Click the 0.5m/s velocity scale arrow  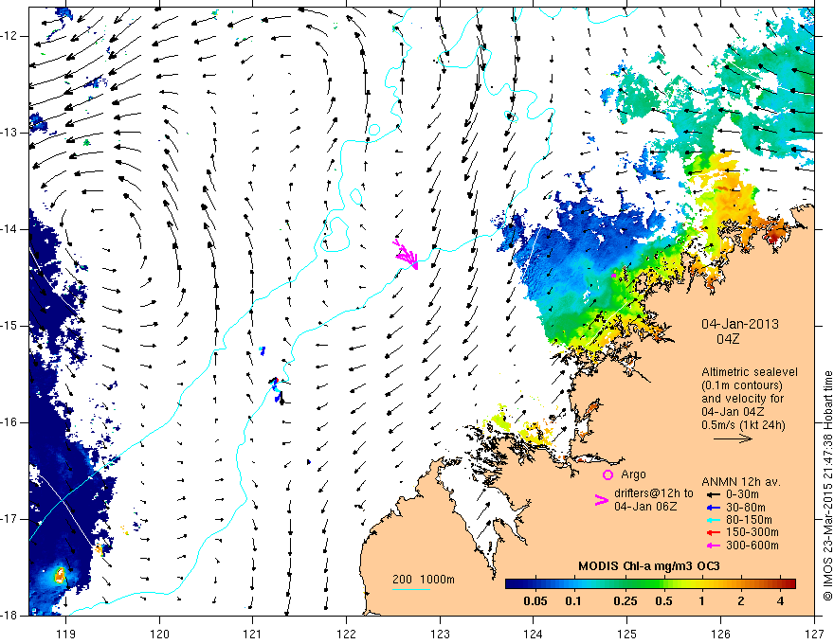pos(733,438)
